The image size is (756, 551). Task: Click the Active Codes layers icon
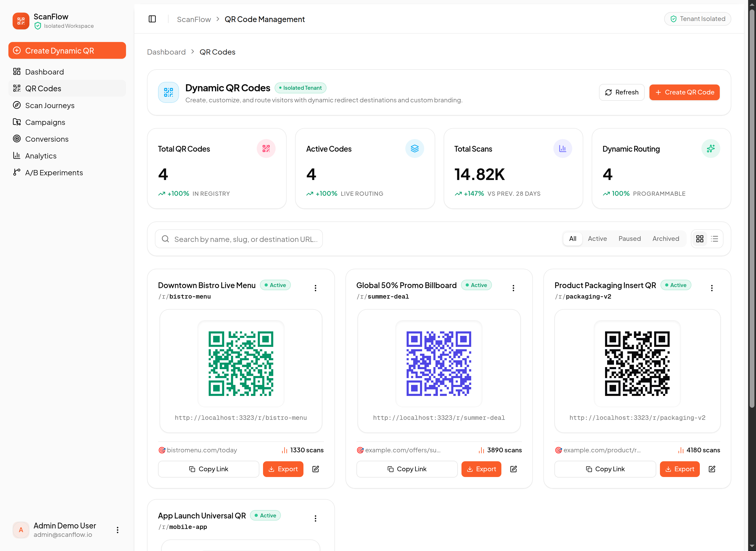tap(414, 149)
